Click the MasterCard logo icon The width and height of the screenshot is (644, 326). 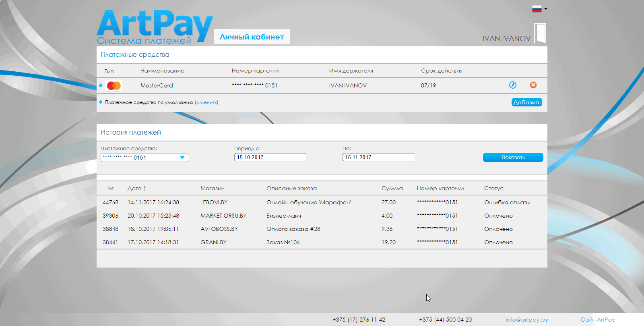click(x=114, y=85)
